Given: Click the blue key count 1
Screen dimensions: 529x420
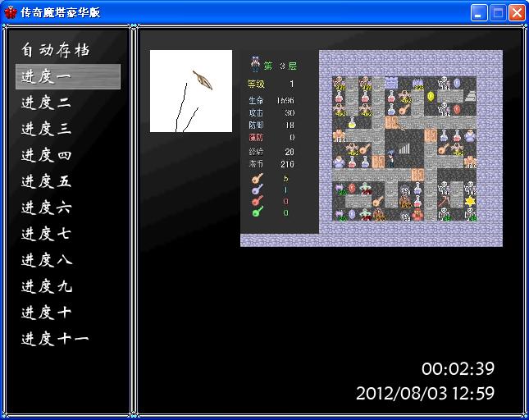Looking at the screenshot, I should coord(285,189).
